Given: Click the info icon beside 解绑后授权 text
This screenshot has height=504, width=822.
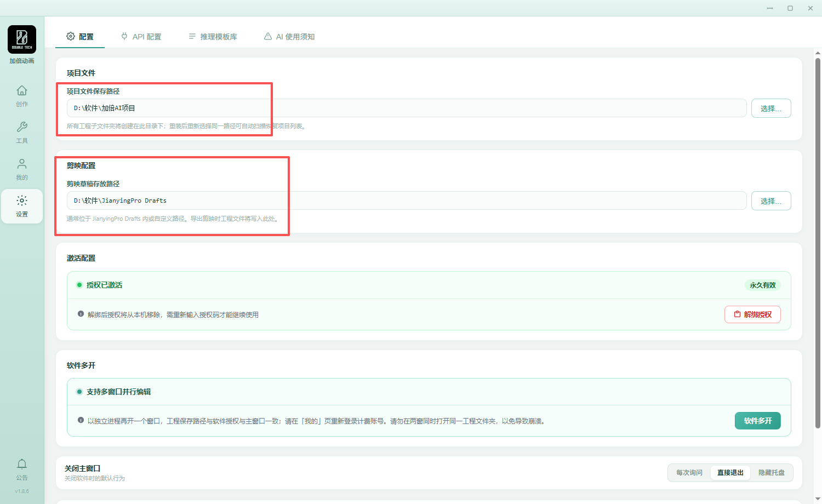Looking at the screenshot, I should 81,314.
